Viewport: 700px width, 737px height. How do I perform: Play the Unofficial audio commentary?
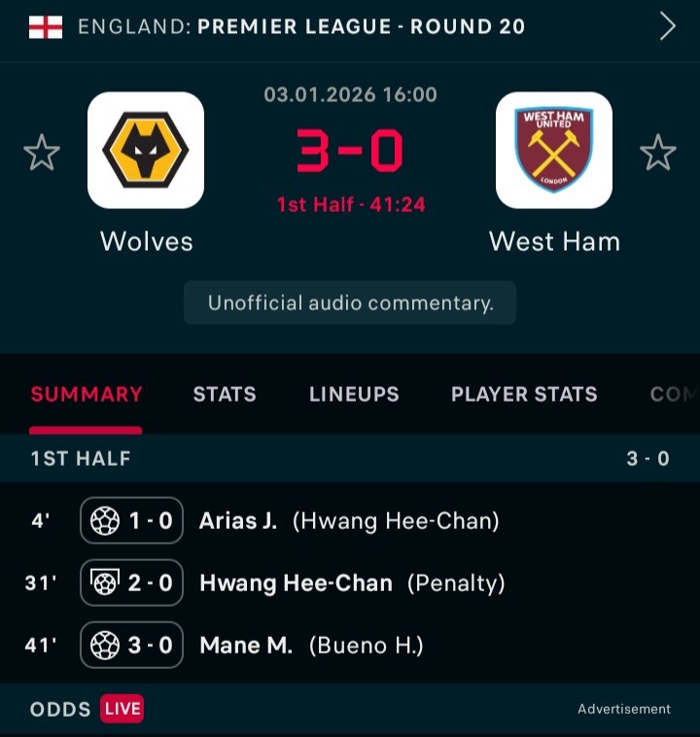click(350, 303)
